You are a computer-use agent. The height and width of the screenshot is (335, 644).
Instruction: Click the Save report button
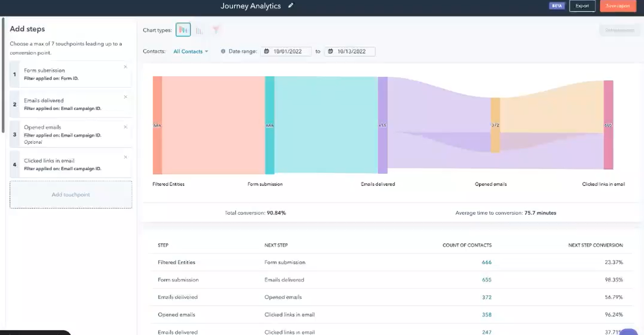coord(618,6)
